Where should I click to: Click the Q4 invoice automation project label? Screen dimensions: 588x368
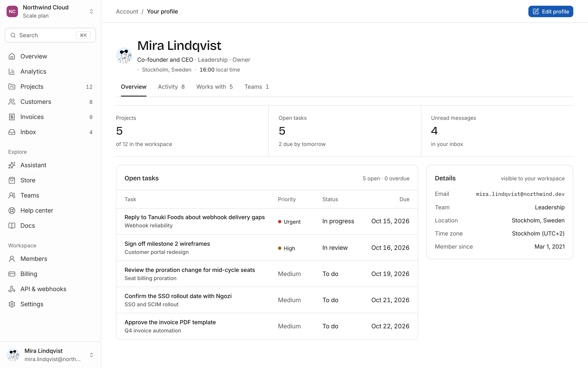pos(153,331)
